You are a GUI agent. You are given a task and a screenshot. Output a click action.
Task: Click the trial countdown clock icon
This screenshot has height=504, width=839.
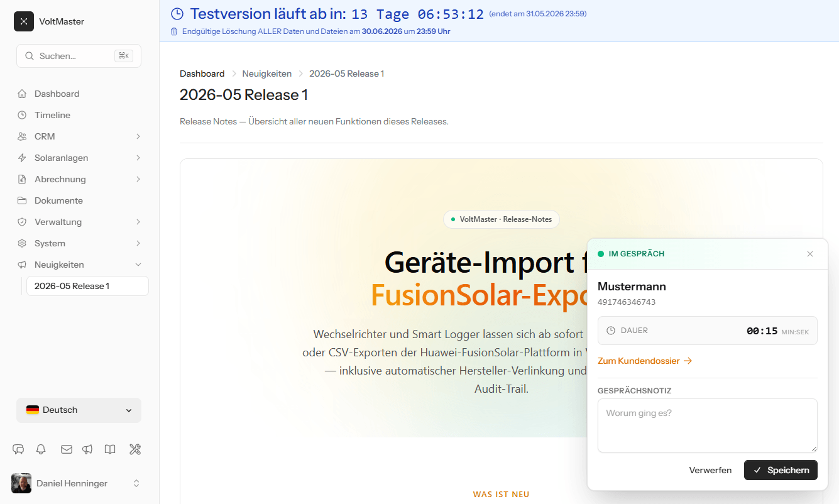point(177,14)
